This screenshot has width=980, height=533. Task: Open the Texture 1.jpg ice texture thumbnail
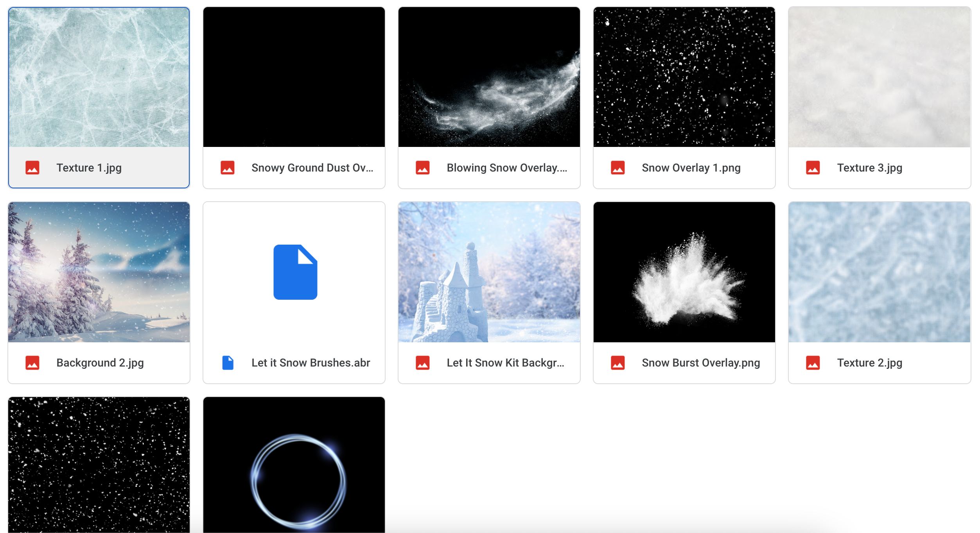click(99, 77)
